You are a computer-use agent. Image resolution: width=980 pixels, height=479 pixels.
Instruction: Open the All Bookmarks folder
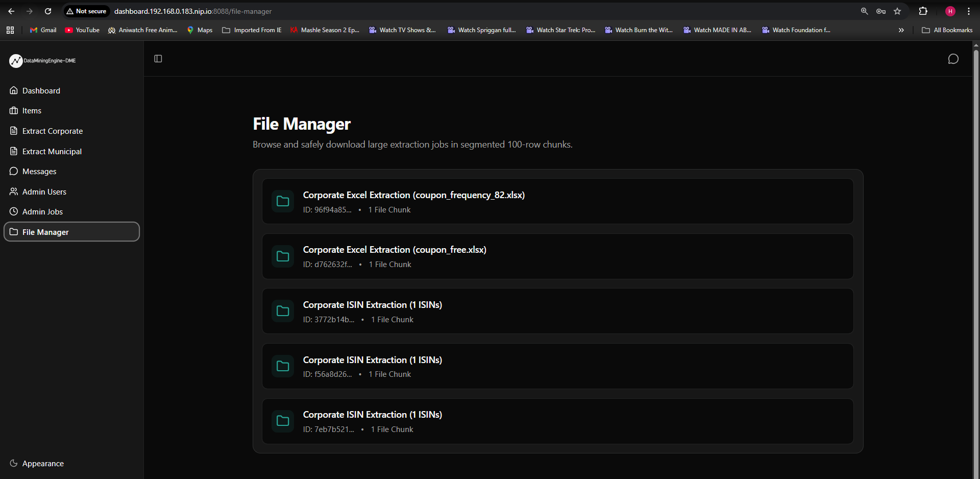click(947, 30)
